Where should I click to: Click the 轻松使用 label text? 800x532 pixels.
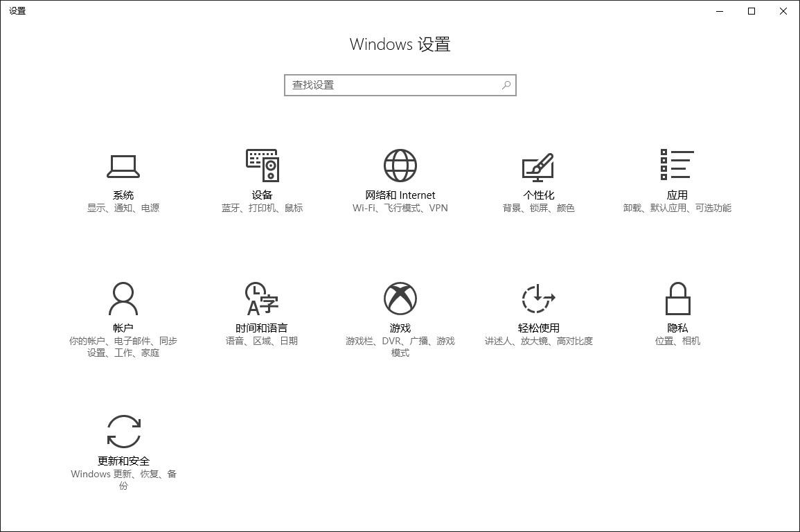[x=539, y=328]
